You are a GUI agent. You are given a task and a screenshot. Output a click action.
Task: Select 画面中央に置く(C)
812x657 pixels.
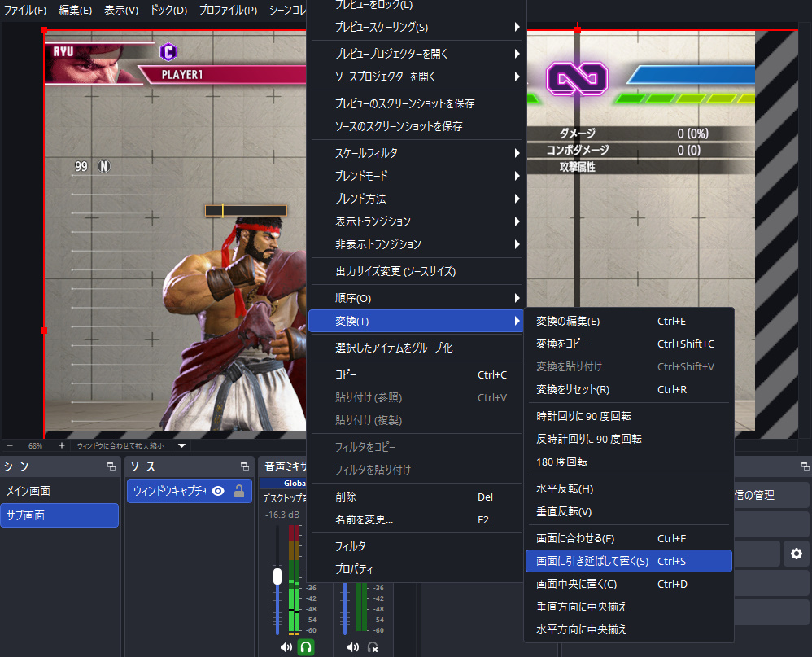pyautogui.click(x=629, y=584)
